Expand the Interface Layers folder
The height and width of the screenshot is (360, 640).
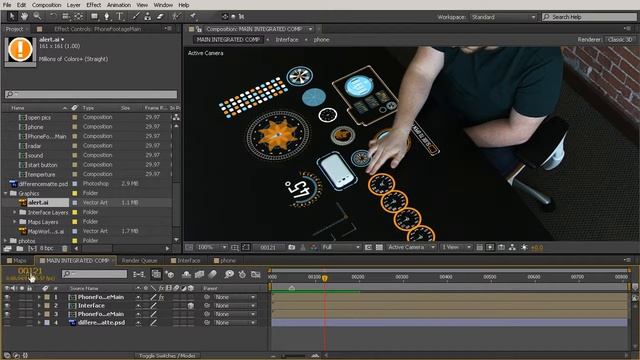[x=15, y=212]
